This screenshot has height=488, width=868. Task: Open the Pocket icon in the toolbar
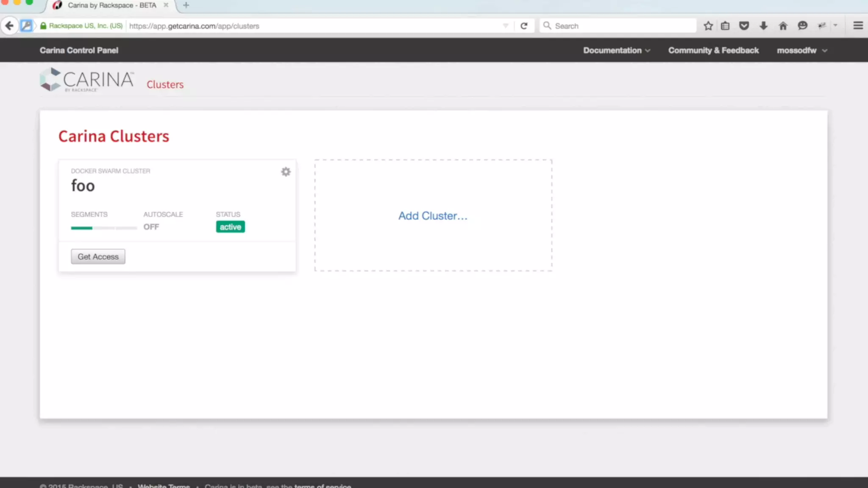click(744, 26)
